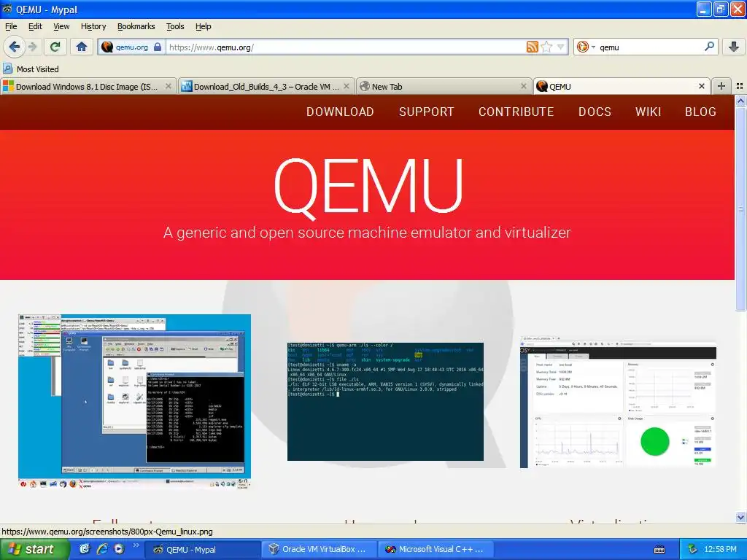The height and width of the screenshot is (560, 747).
Task: Switch to Oracle VM VirtualBox taskbar button
Action: [x=319, y=550]
